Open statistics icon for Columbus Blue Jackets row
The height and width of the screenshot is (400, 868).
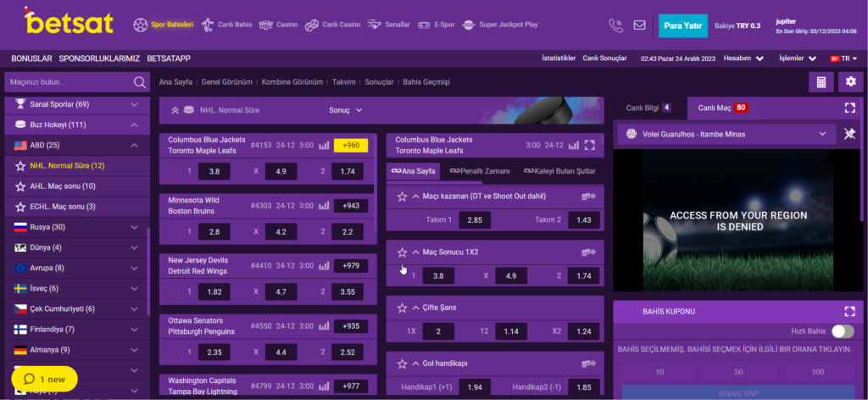click(x=324, y=146)
